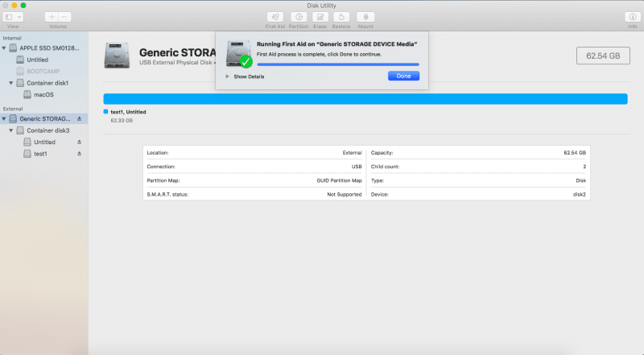Click the Not Supported S.M.A.R.T. value

point(345,194)
